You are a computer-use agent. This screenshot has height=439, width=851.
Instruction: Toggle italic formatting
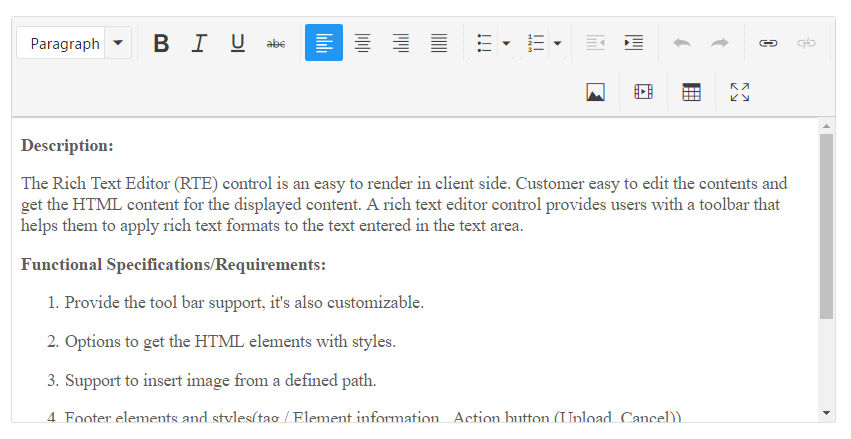tap(199, 43)
